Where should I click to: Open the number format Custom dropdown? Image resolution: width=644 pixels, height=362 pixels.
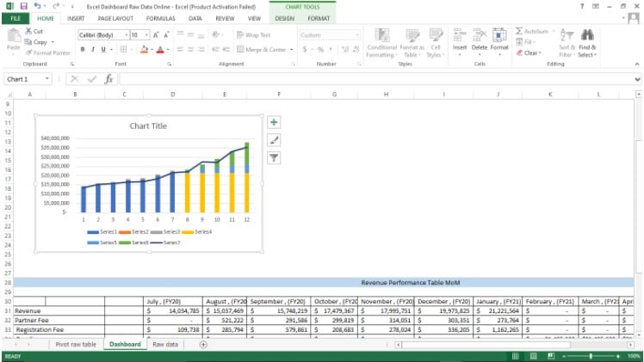[x=357, y=35]
